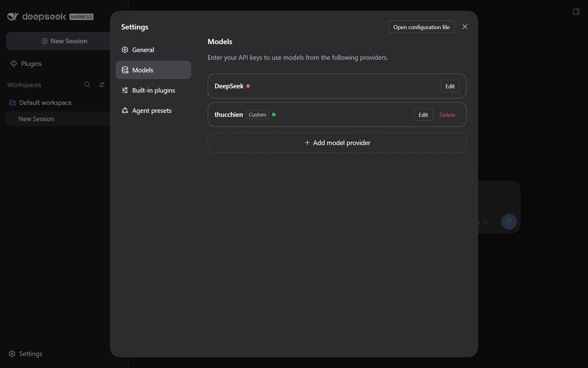Click the blue send arrow button
588x368 pixels.
point(509,222)
